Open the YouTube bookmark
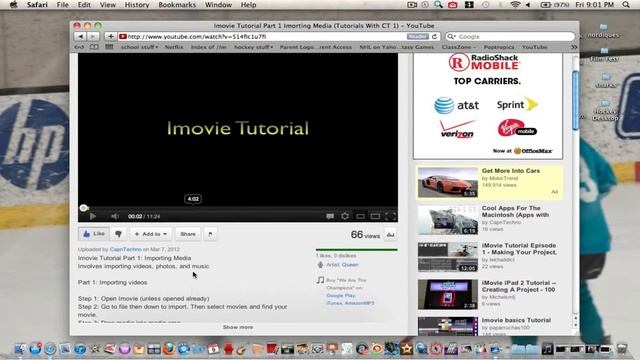640x360 pixels. (534, 47)
